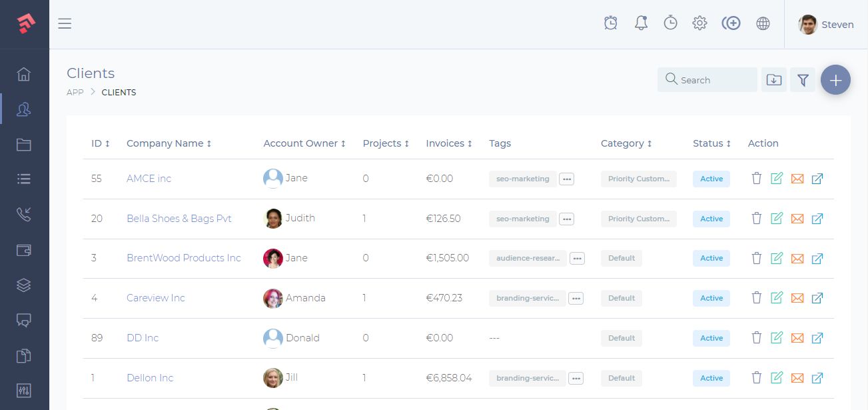The width and height of the screenshot is (868, 410).
Task: Open Dellon Inc in new window via external link icon
Action: 817,378
